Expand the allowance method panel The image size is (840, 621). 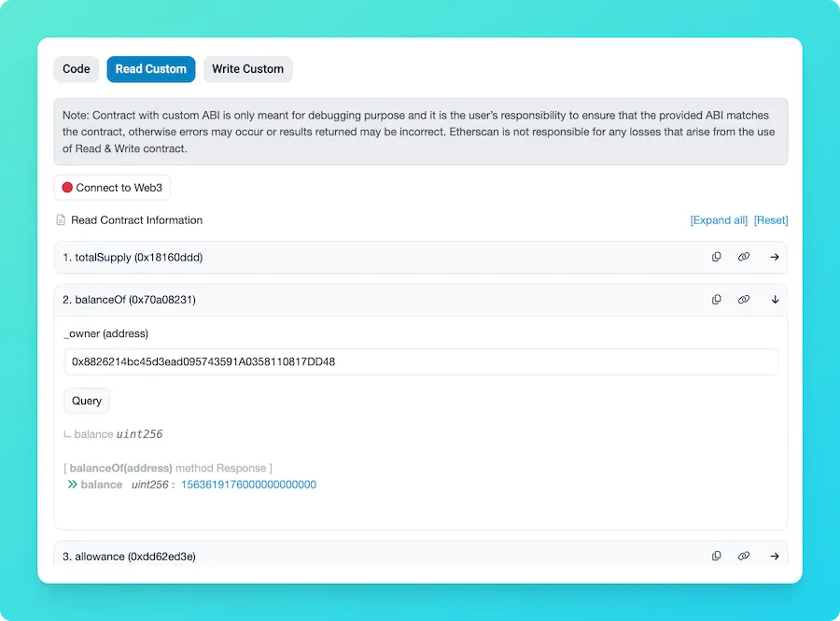[x=775, y=556]
